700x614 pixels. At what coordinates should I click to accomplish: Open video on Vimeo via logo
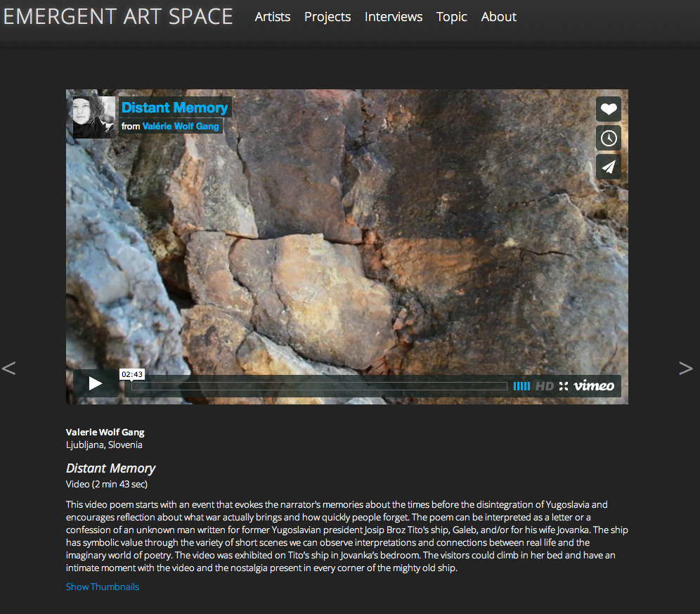[x=594, y=385]
